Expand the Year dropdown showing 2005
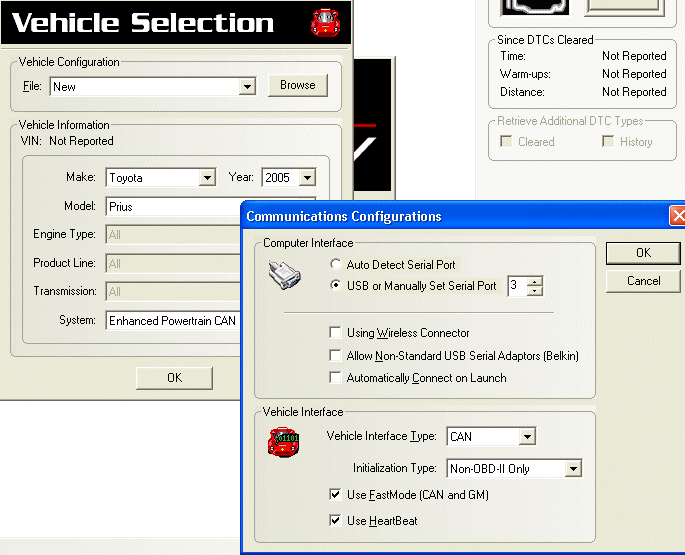Screen dimensions: 685x555 coord(307,178)
